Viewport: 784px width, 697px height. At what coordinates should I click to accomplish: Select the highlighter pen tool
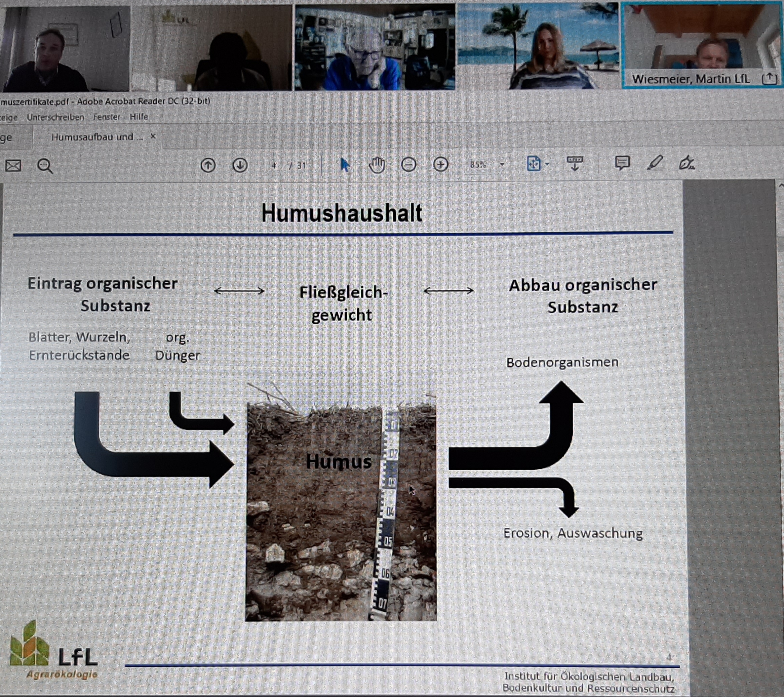[654, 163]
